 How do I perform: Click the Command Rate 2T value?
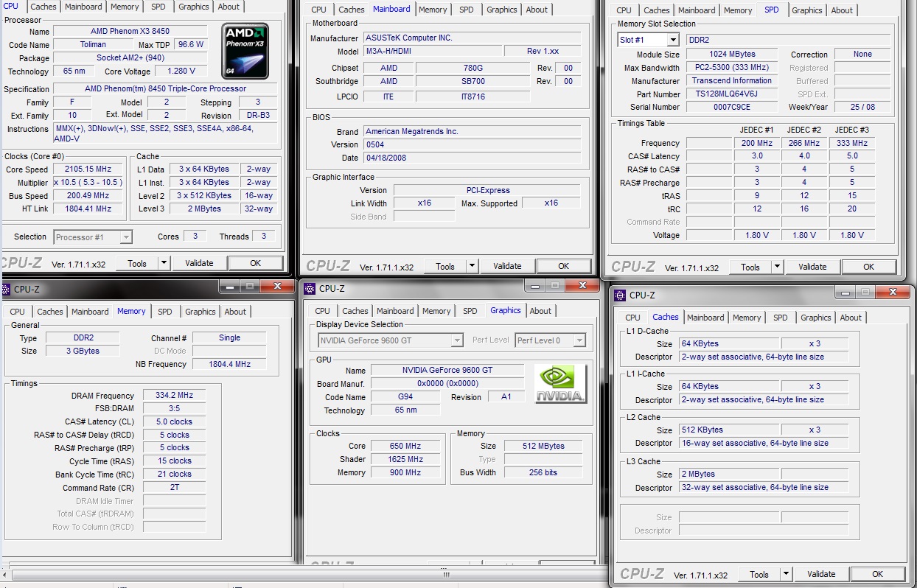(174, 488)
